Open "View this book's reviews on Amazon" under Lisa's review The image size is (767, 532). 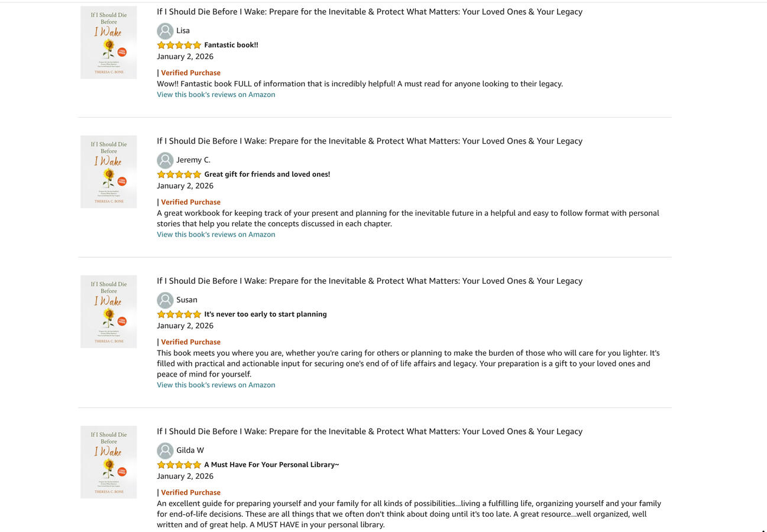tap(216, 95)
